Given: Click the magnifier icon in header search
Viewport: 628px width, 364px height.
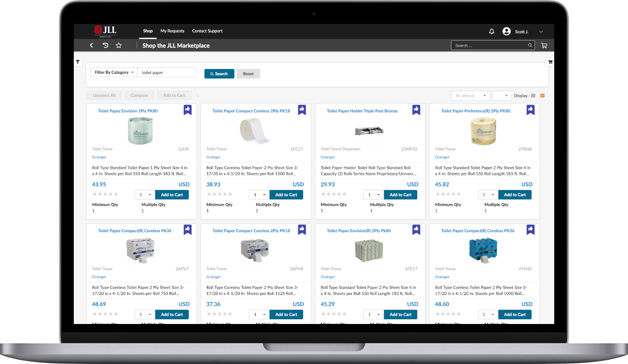Looking at the screenshot, I should point(530,45).
